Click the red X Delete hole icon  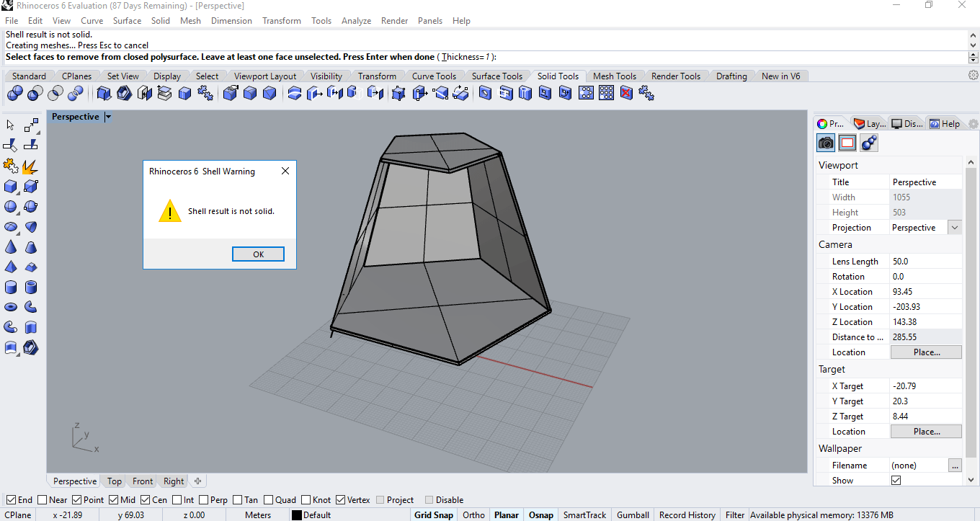(626, 93)
